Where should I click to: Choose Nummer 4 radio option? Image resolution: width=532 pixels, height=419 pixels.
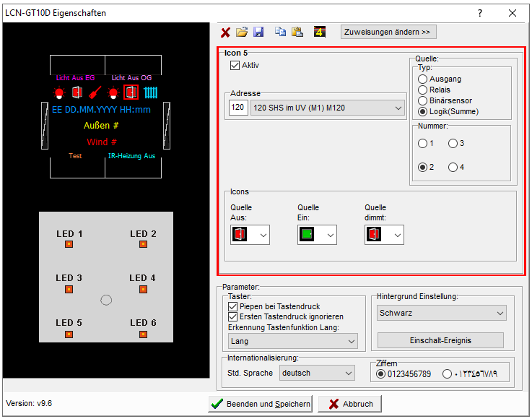click(453, 167)
